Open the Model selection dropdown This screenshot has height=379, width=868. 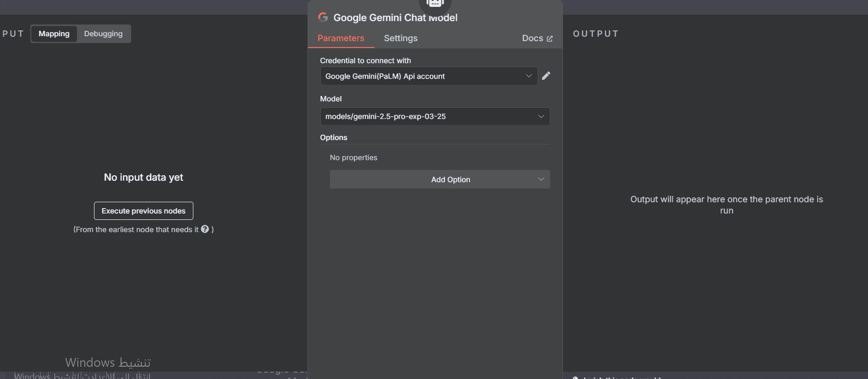pos(435,116)
